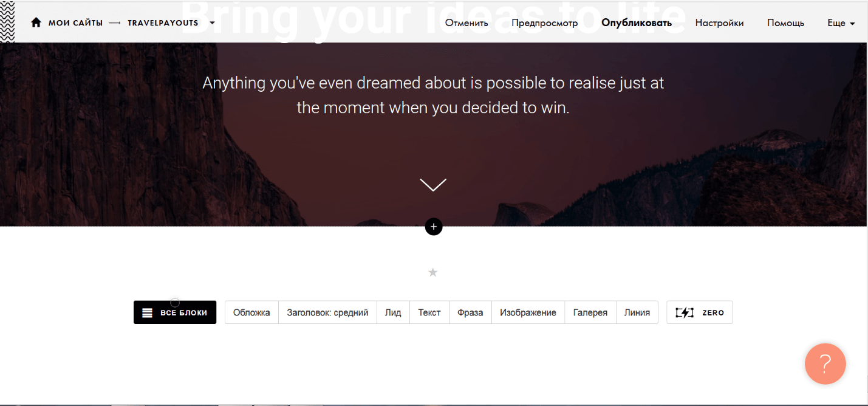Add an Обложка block
This screenshot has width=868, height=406.
coord(251,312)
